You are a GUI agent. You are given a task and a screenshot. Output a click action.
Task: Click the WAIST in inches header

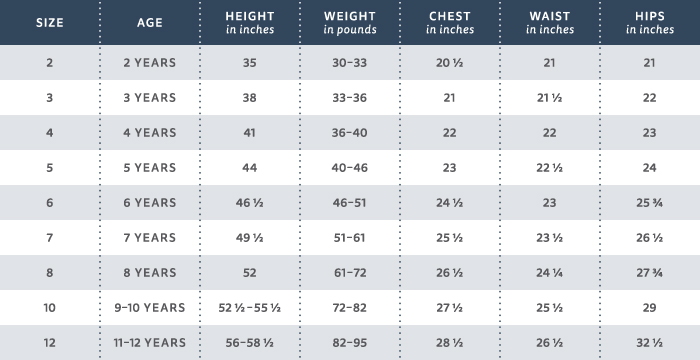pos(550,23)
